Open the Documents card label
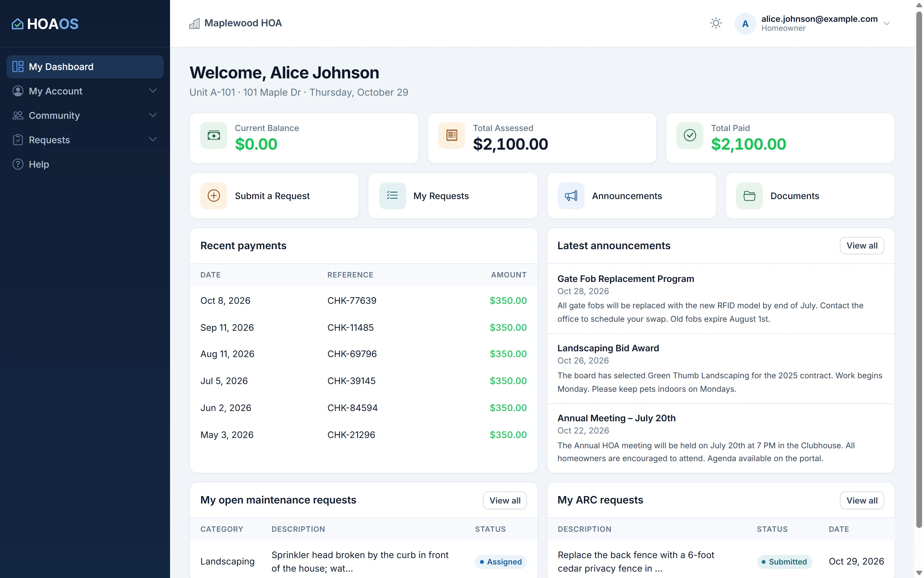This screenshot has height=578, width=924. click(795, 196)
